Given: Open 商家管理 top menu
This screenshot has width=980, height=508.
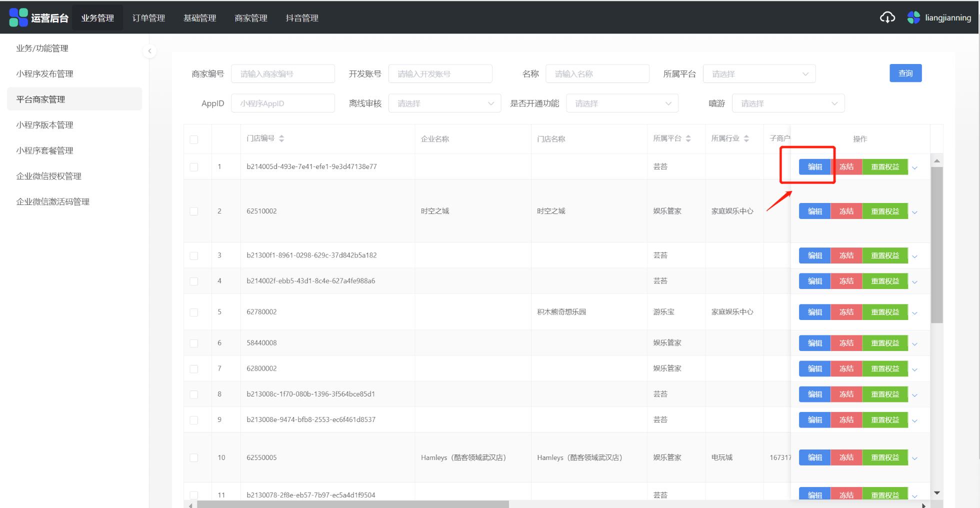Looking at the screenshot, I should pyautogui.click(x=250, y=18).
